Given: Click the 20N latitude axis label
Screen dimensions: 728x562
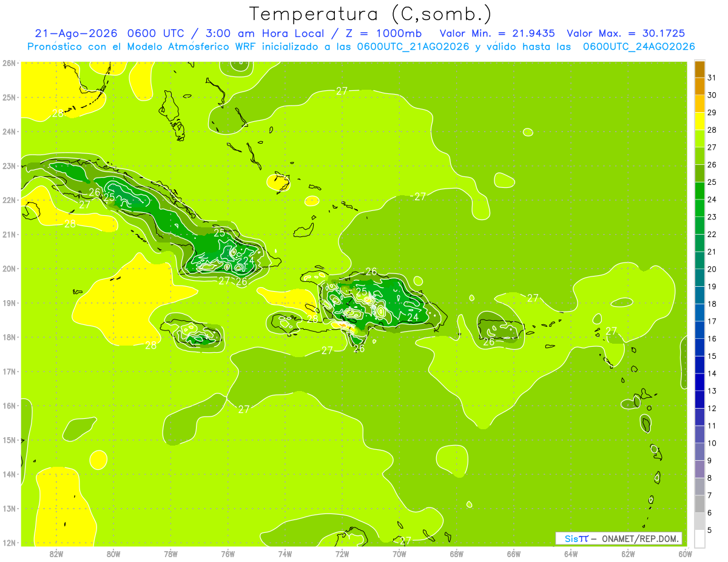Looking at the screenshot, I should pyautogui.click(x=8, y=269).
